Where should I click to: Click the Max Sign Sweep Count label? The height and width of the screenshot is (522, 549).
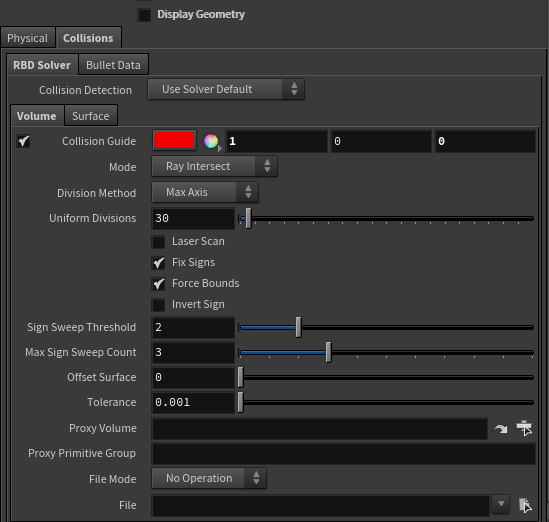81,352
